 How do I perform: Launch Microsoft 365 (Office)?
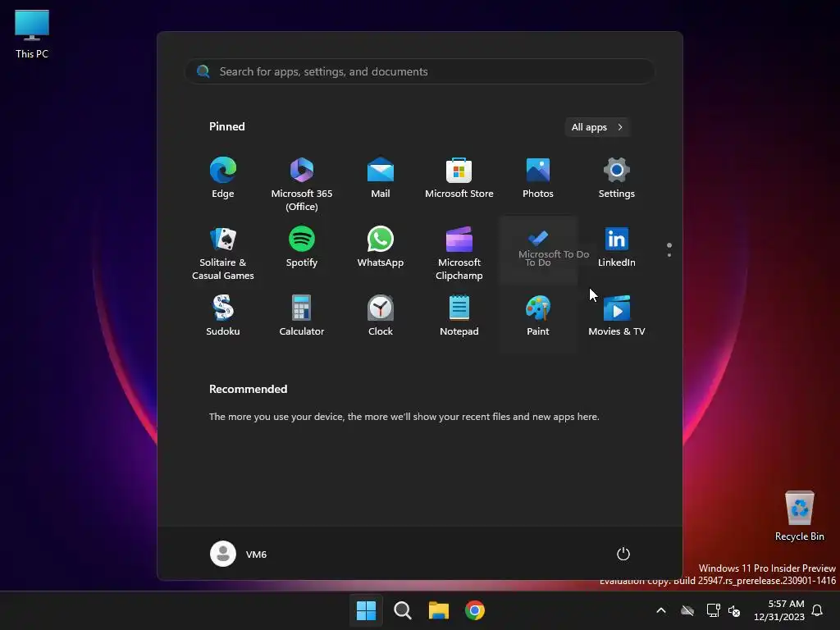click(x=302, y=184)
